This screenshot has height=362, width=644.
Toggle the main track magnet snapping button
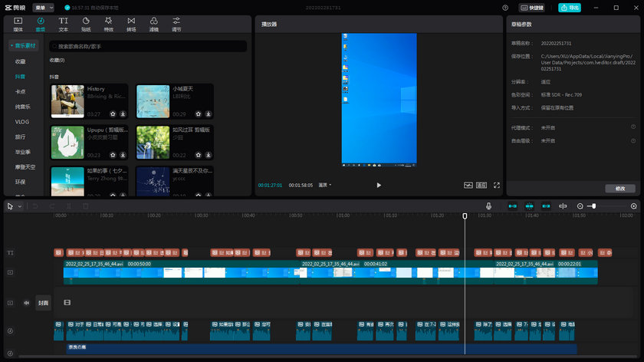tap(512, 206)
